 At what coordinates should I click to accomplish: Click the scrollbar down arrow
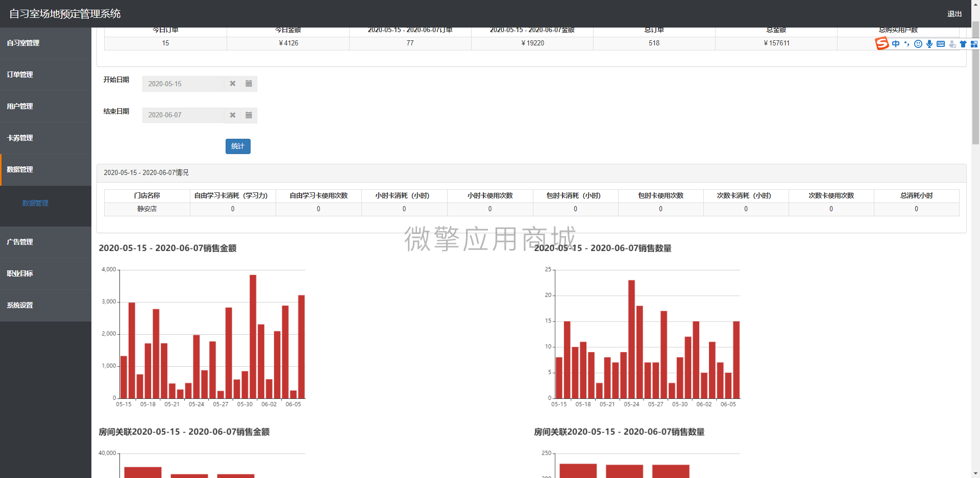(x=975, y=473)
